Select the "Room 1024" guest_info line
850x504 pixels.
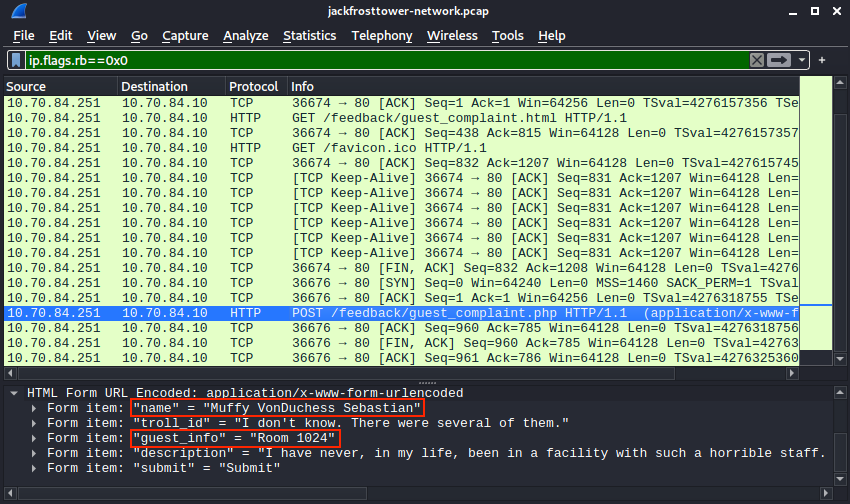point(235,438)
